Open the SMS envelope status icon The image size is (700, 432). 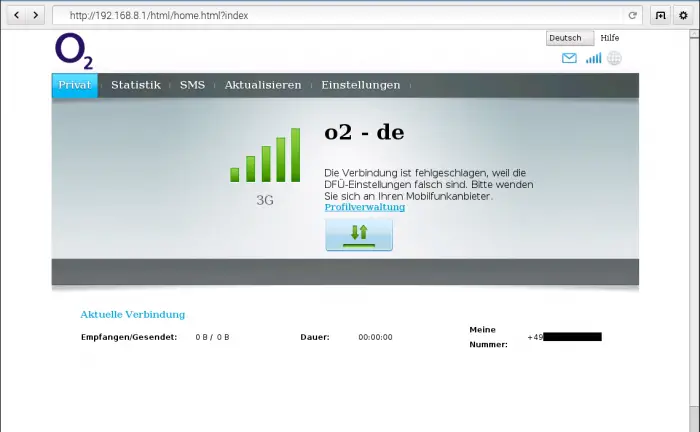(569, 58)
